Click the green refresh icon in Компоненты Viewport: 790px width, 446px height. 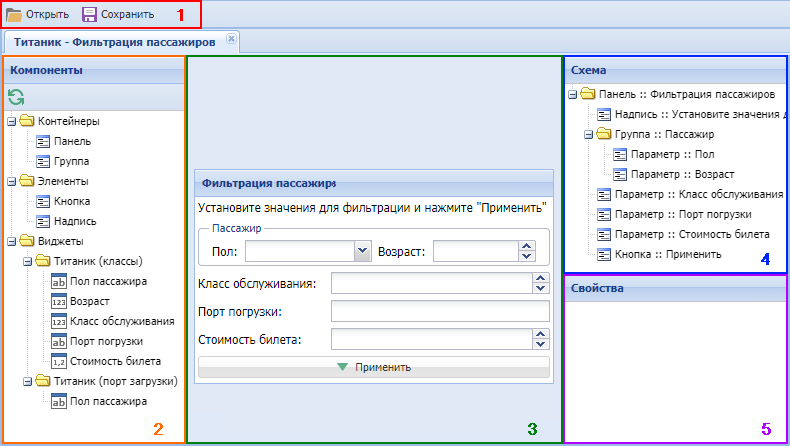click(x=15, y=97)
